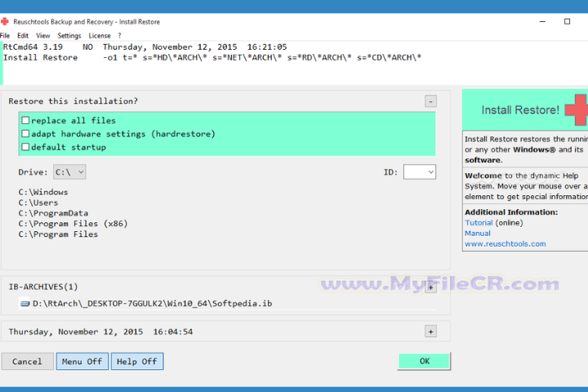This screenshot has width=588, height=392.
Task: Select the C:\Program Files entry without (x86)
Action: (58, 234)
